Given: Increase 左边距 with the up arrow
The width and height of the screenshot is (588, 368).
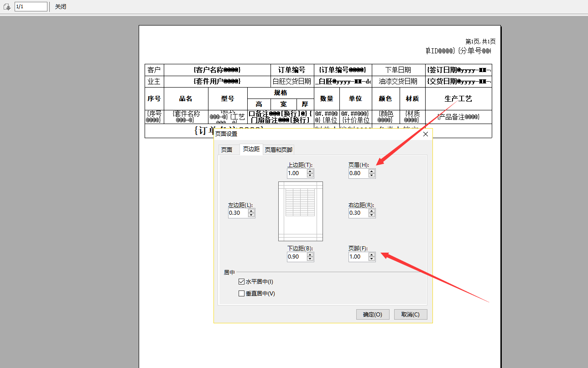Looking at the screenshot, I should pyautogui.click(x=251, y=211).
